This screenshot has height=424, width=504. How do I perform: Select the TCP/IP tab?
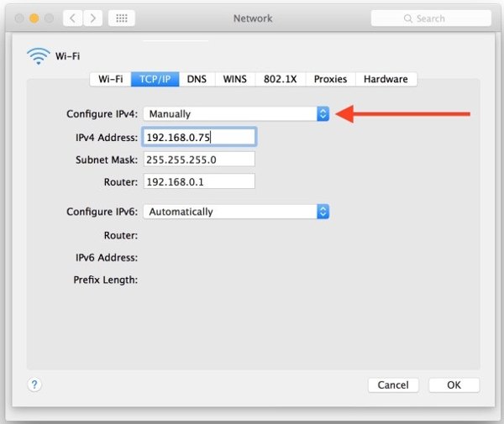point(155,79)
